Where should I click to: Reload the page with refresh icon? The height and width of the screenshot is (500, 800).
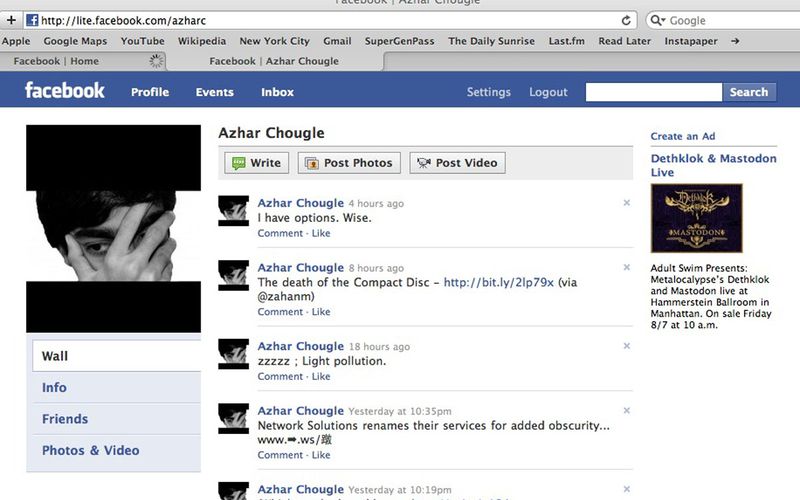[626, 20]
